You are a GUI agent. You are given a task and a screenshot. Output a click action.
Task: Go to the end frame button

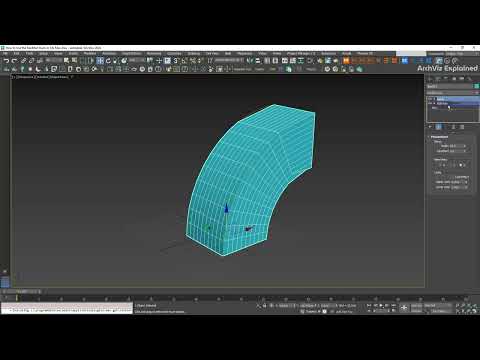pyautogui.click(x=393, y=305)
